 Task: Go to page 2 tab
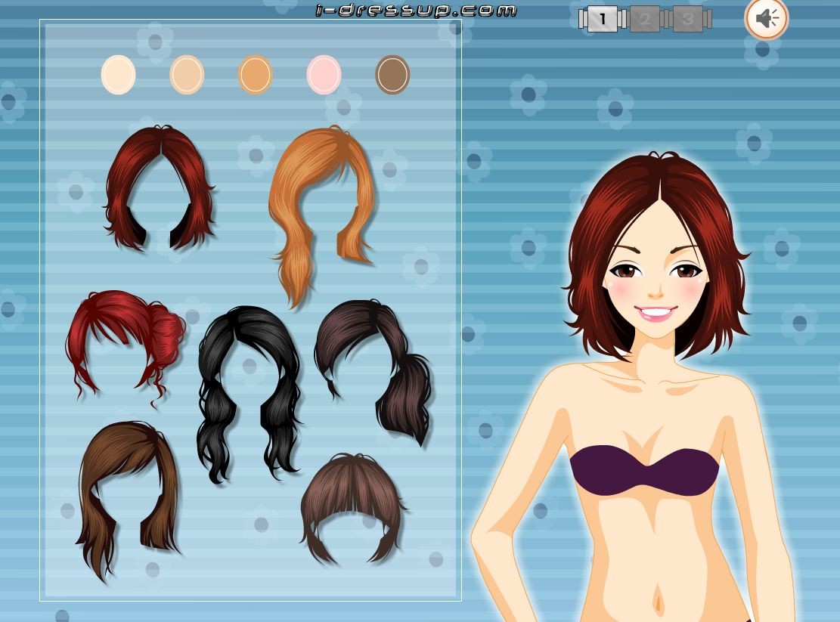tap(644, 19)
